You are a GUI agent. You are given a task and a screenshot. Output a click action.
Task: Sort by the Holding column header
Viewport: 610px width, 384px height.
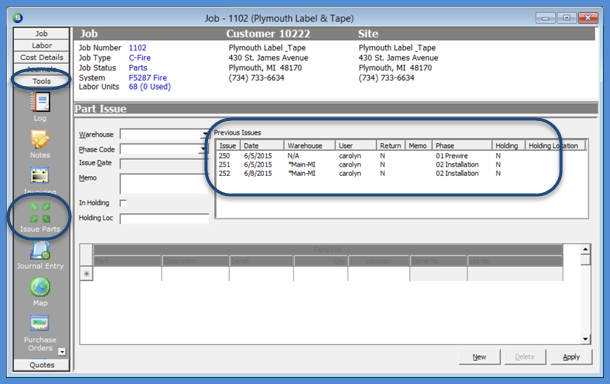[x=508, y=146]
